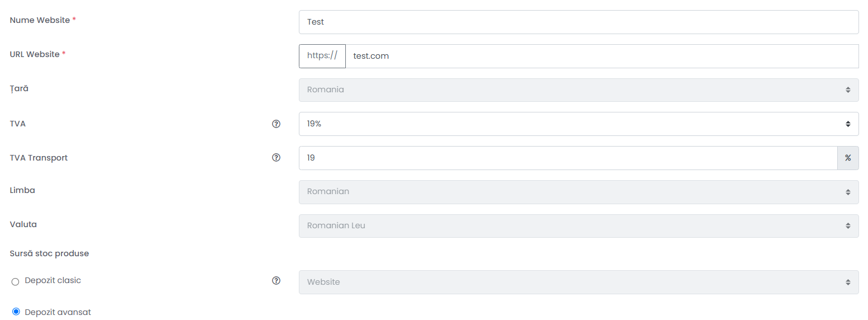Select the Depozit clasic radio button
This screenshot has width=868, height=320.
16,281
